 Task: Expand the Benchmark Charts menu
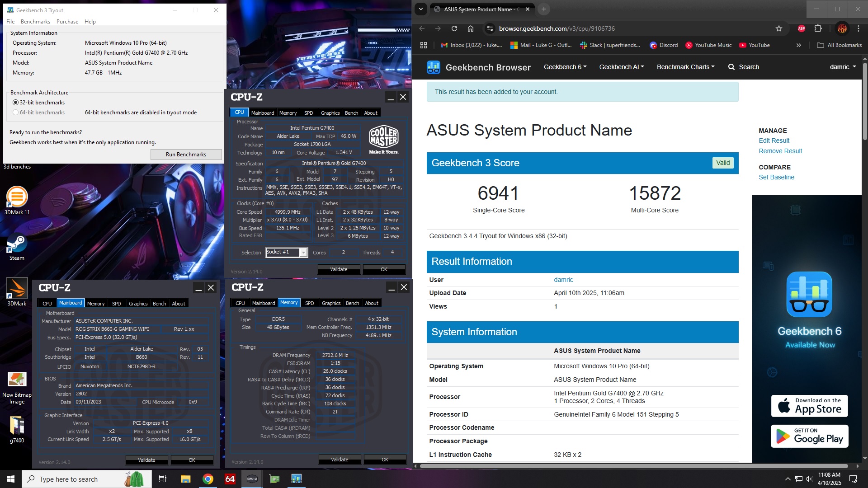pos(686,67)
